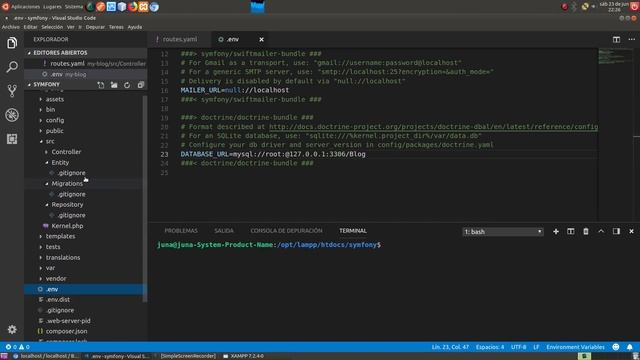This screenshot has width=640, height=360.
Task: Expand the templates folder
Action: click(x=60, y=236)
